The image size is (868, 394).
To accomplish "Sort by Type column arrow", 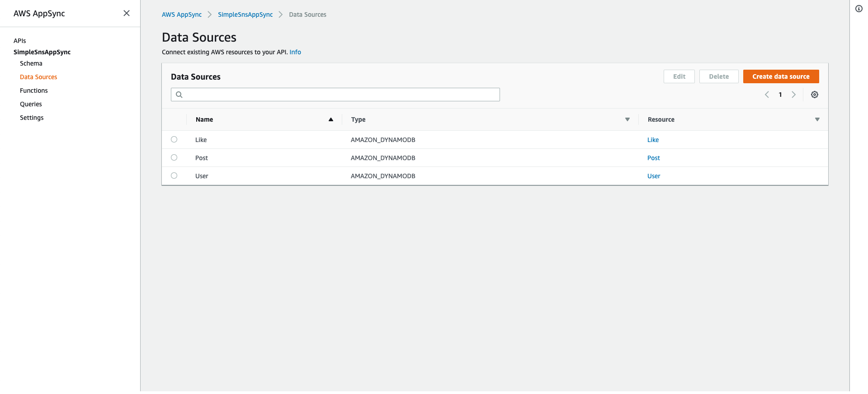I will [x=627, y=119].
